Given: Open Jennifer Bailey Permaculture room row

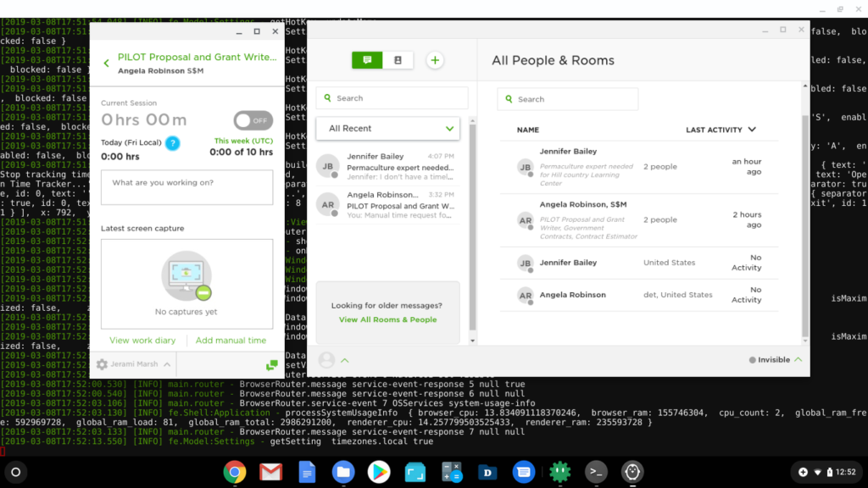Looking at the screenshot, I should tap(639, 167).
